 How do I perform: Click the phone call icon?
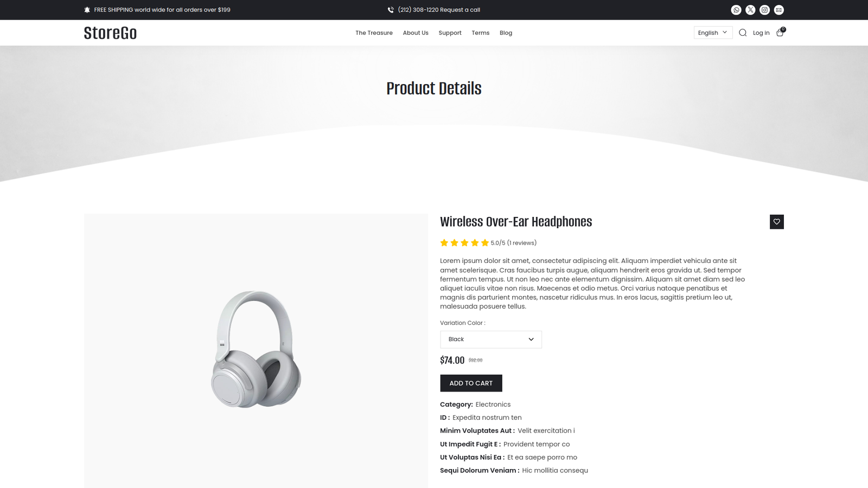(391, 10)
